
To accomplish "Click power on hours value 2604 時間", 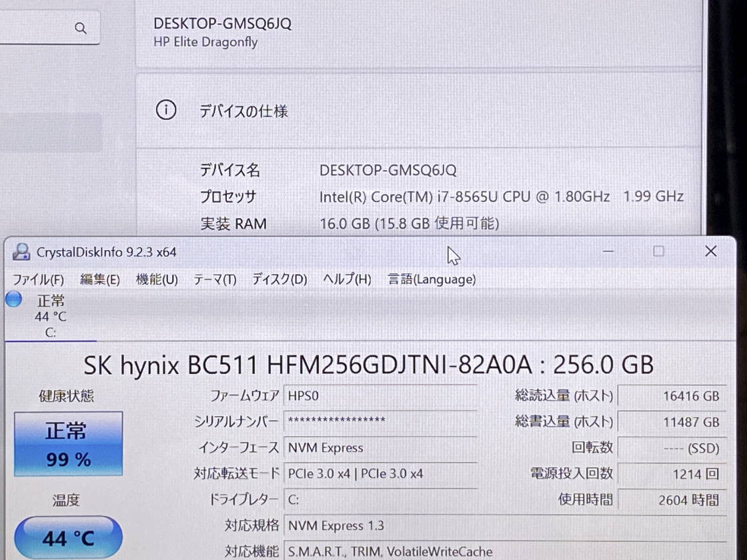I will tap(672, 500).
